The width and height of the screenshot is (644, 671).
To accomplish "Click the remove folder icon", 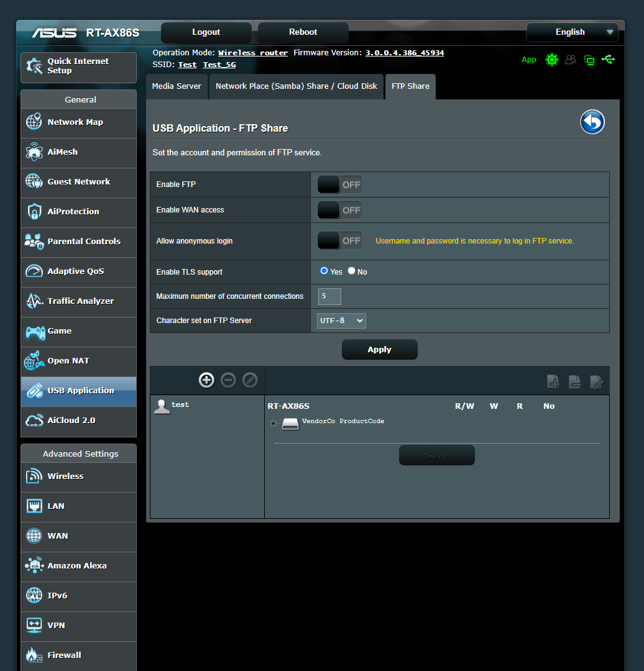I will tap(574, 381).
